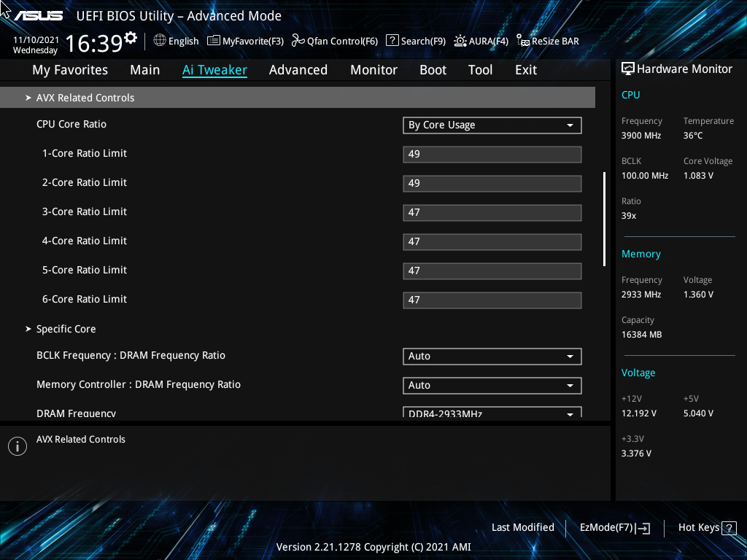Select BCLK Frequency : DRAM Frequency Ratio label

click(x=131, y=356)
